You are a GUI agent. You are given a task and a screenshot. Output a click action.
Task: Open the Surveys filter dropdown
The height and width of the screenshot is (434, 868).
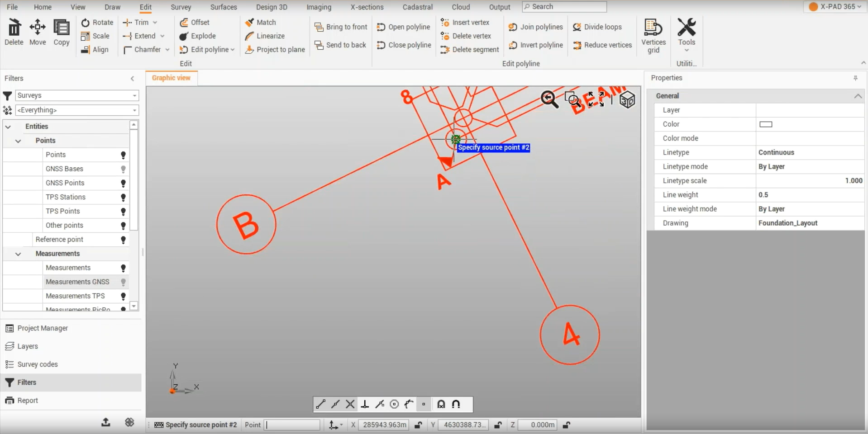[x=77, y=95]
